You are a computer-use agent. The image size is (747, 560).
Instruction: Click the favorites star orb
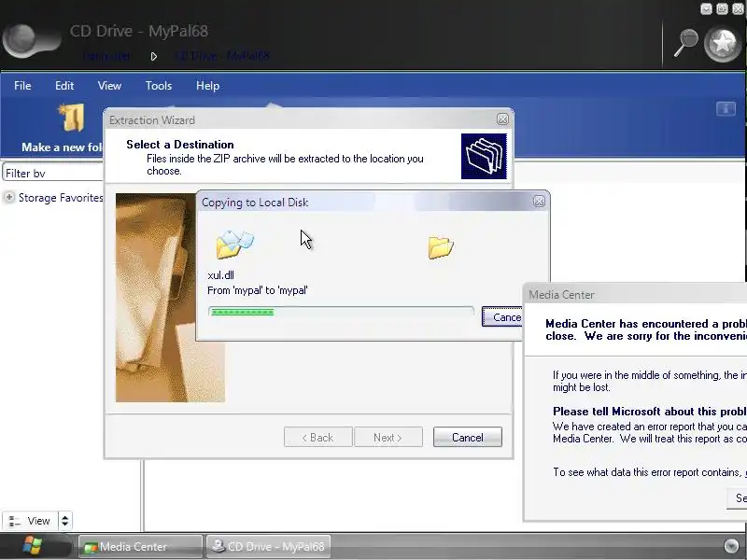(x=723, y=44)
